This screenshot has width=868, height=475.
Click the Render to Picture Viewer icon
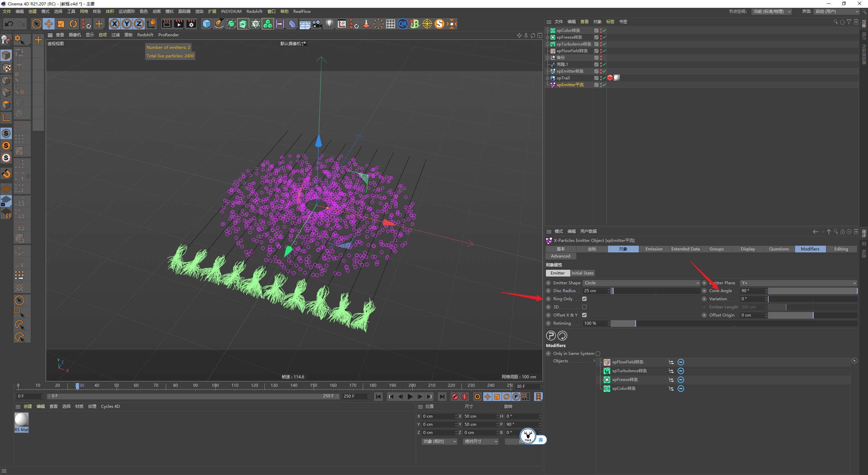click(179, 24)
